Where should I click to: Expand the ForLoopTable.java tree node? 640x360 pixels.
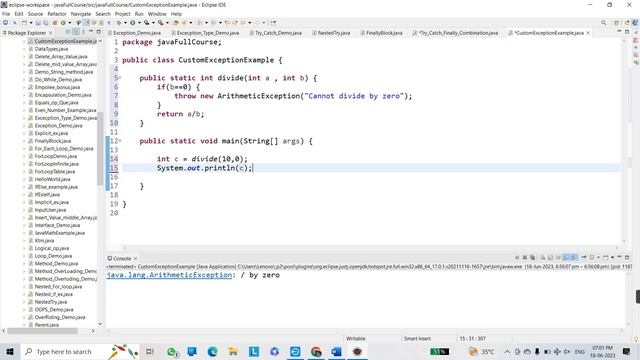click(x=24, y=171)
